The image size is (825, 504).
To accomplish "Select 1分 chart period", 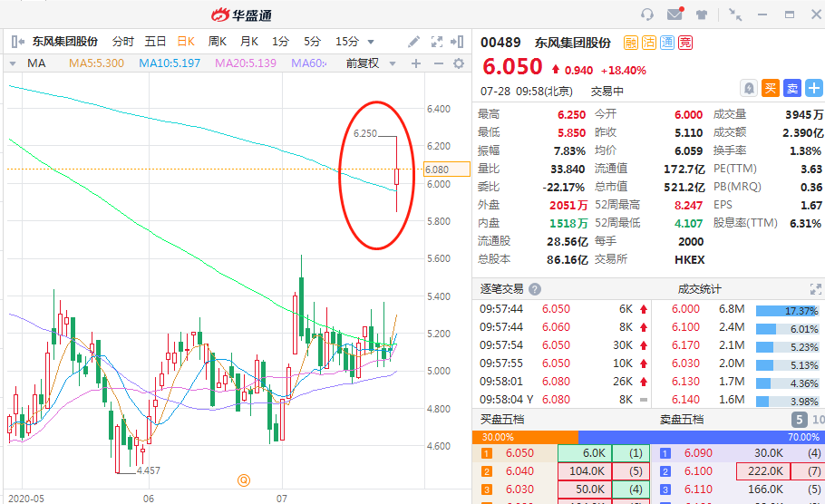I will point(280,42).
